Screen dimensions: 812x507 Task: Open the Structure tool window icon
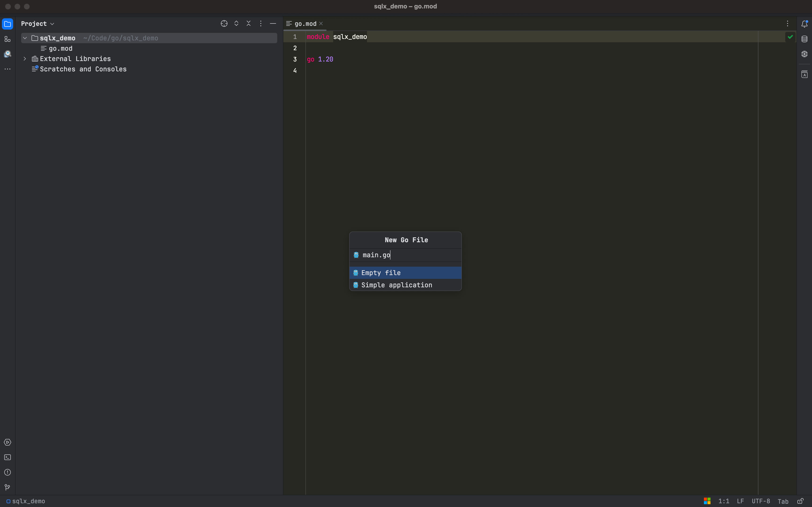tap(7, 39)
